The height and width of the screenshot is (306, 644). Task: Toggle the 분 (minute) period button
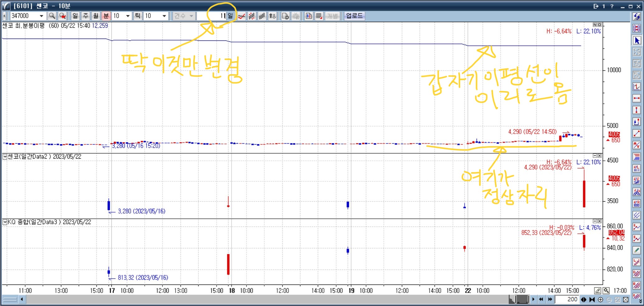[106, 16]
